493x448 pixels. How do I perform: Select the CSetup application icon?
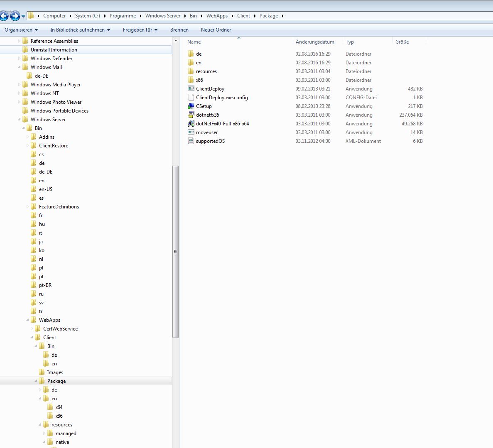pyautogui.click(x=191, y=106)
